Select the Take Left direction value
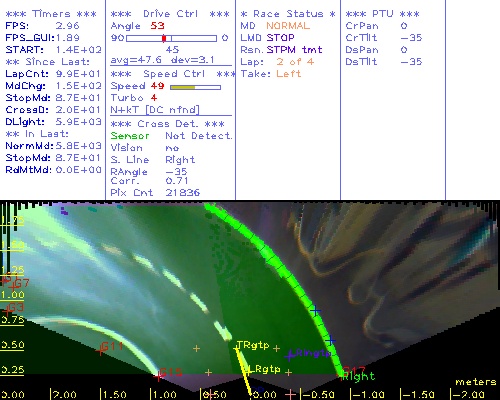Viewport: 500px width, 400px height. [x=289, y=74]
